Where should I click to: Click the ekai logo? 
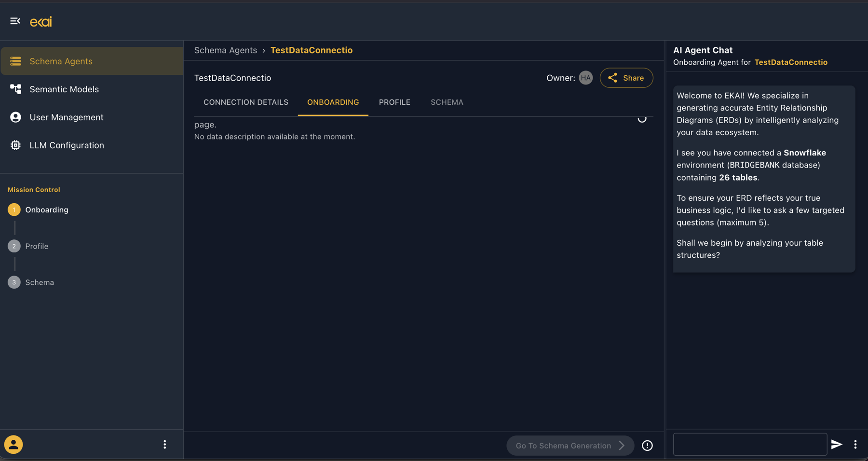click(41, 22)
